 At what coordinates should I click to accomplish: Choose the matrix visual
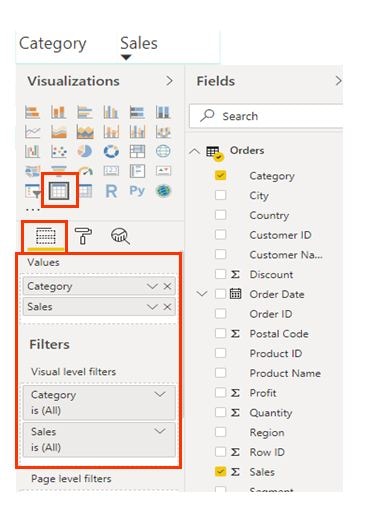click(85, 191)
